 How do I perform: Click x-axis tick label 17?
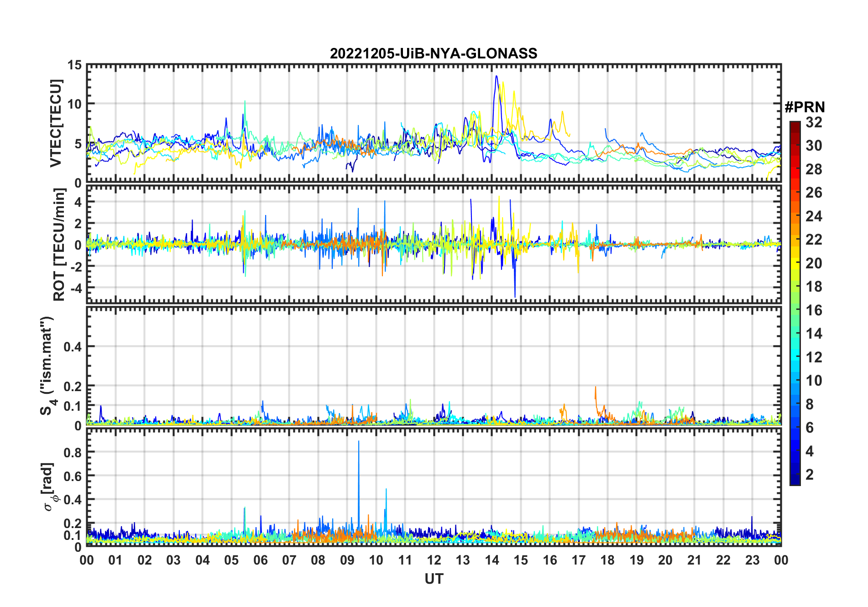[x=579, y=560]
